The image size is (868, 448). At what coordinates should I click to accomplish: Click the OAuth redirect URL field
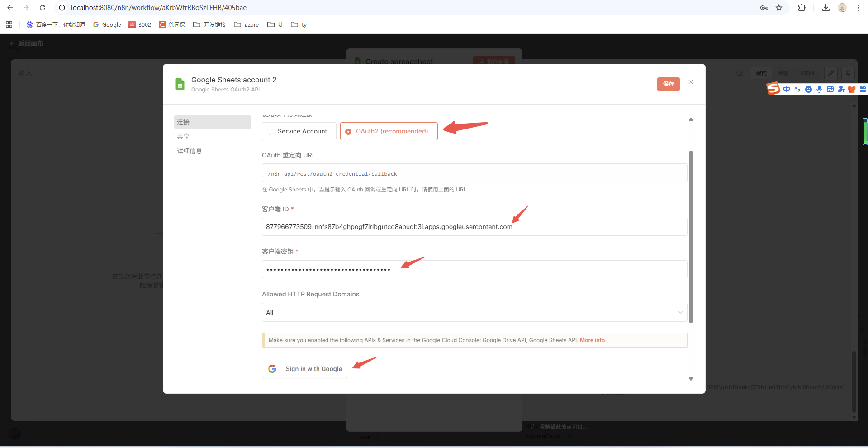474,173
